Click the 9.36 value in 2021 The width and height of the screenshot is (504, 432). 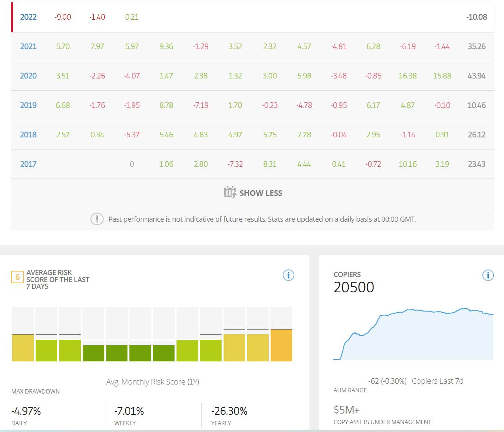[166, 46]
